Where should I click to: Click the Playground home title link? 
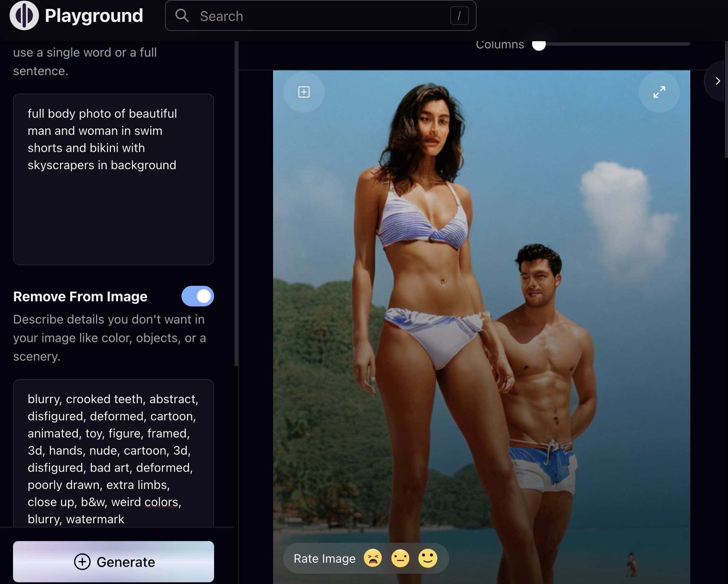[94, 16]
